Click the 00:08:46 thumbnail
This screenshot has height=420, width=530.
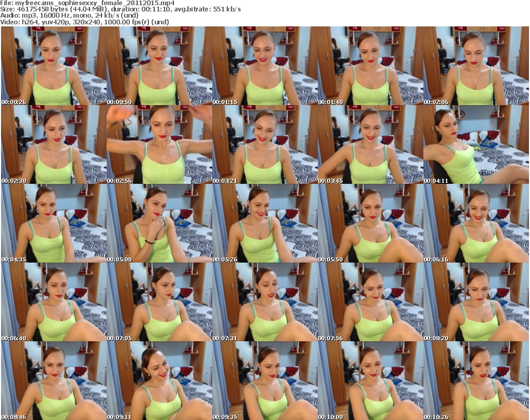(x=54, y=381)
